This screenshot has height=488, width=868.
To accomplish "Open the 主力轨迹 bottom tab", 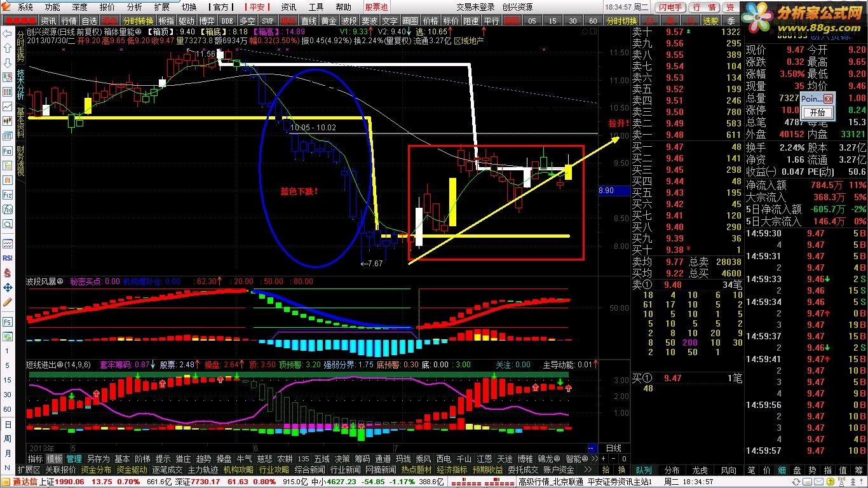I will (x=203, y=470).
